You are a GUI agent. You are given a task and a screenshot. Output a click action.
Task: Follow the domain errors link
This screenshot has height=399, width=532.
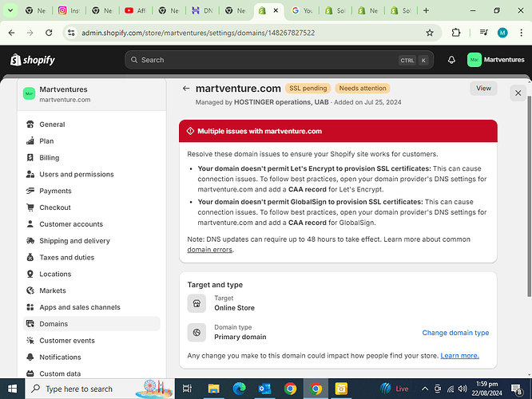pyautogui.click(x=209, y=250)
